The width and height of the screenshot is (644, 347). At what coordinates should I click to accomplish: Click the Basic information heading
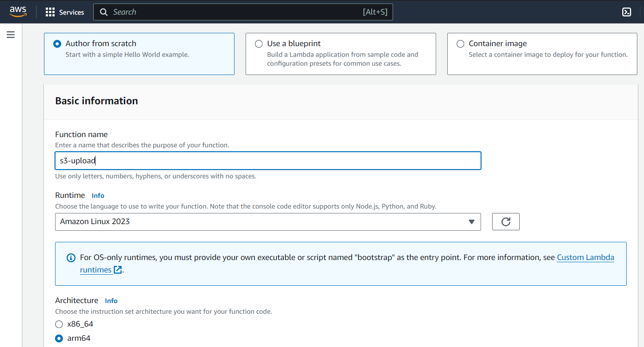point(96,101)
